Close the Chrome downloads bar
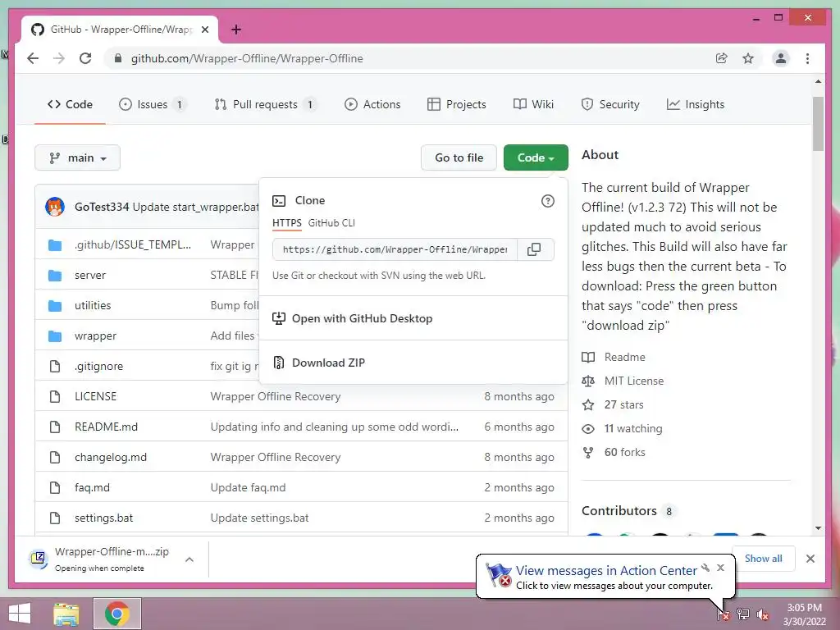 coord(810,559)
